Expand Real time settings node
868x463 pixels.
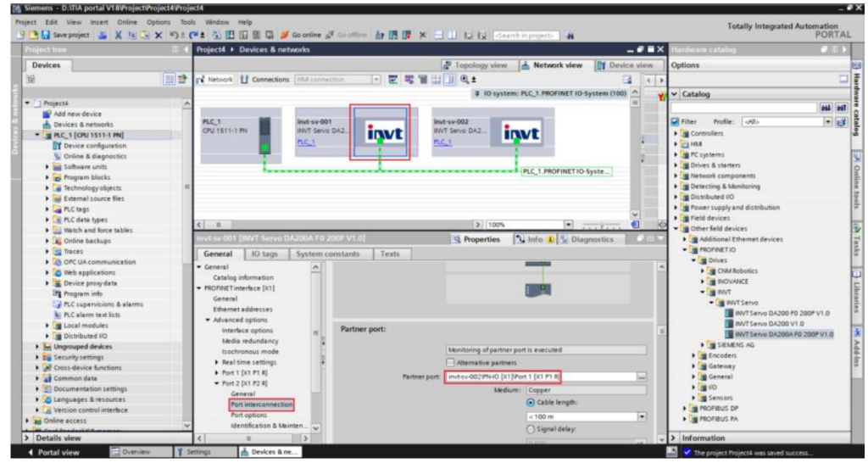point(217,362)
